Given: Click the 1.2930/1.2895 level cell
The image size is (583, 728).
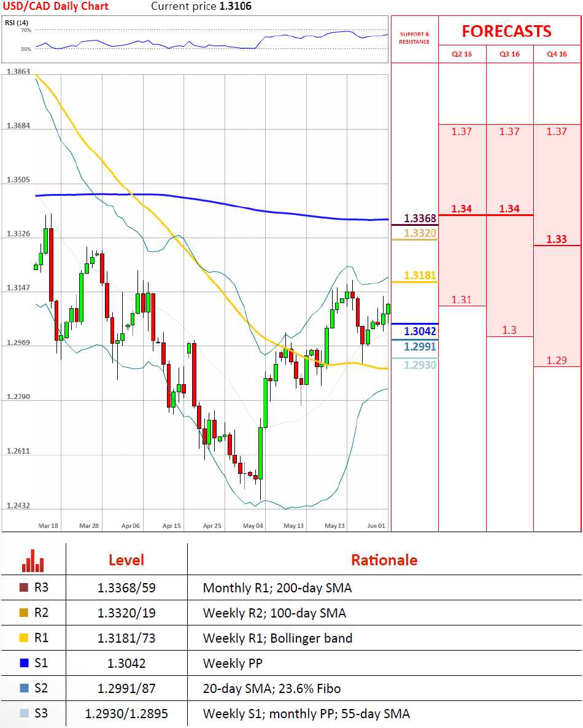Looking at the screenshot, I should tap(126, 713).
